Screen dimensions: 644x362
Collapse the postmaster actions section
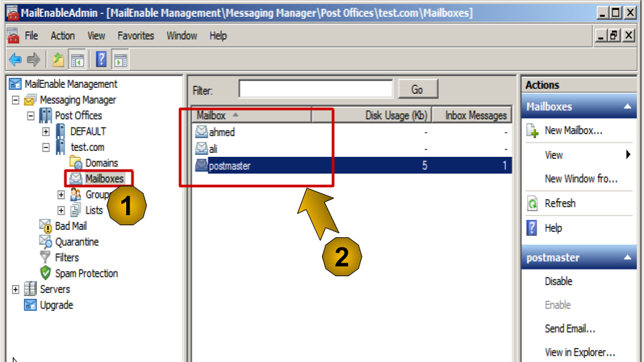click(628, 257)
